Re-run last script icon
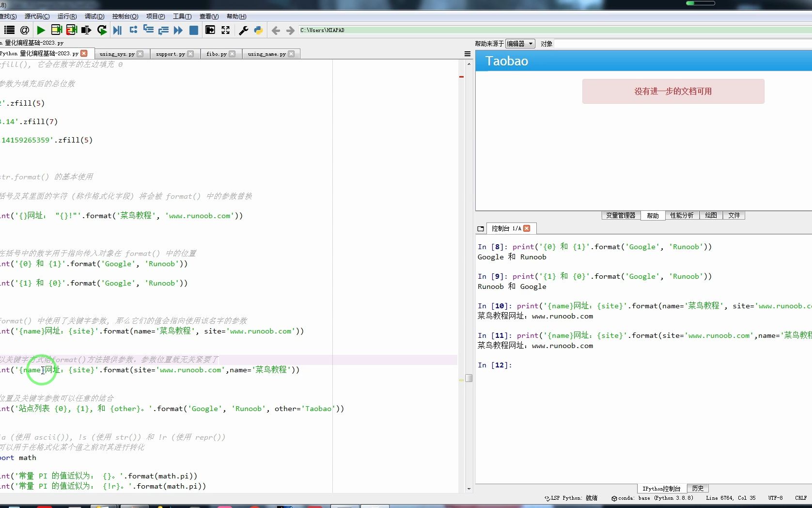The height and width of the screenshot is (508, 812). tap(102, 30)
